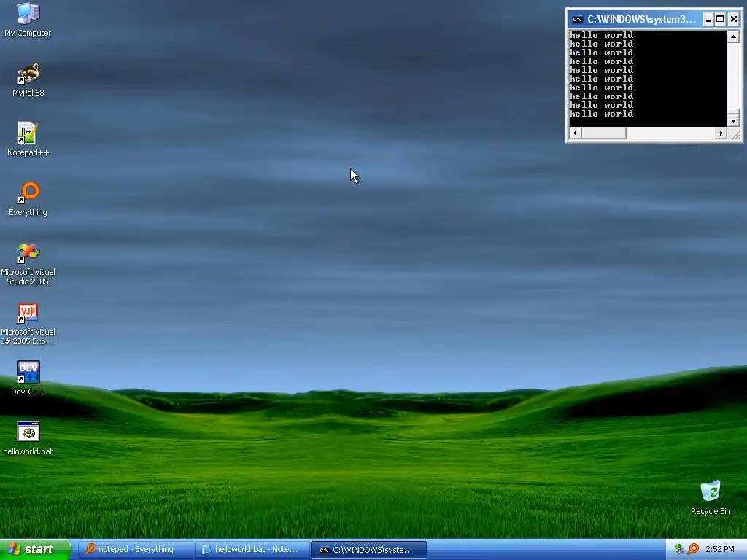Switch to notepad - Everything taskbar window
Screen dimensions: 747x560
[x=135, y=550]
